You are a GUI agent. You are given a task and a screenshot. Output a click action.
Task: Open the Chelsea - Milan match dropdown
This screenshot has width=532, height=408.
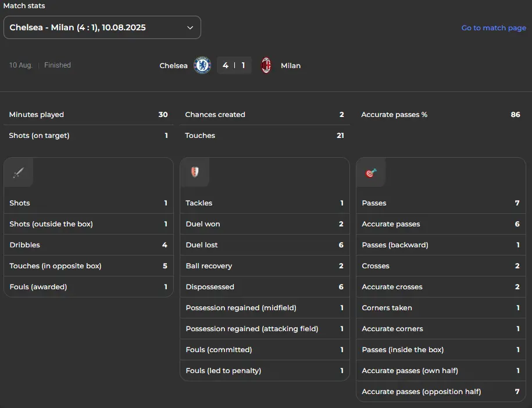[102, 27]
